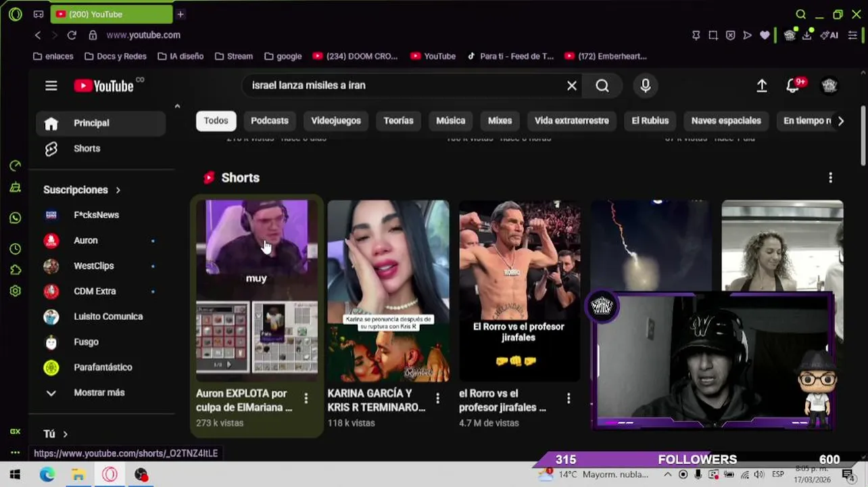Open the YouTube hamburger guide menu
This screenshot has height=487, width=868.
click(51, 86)
